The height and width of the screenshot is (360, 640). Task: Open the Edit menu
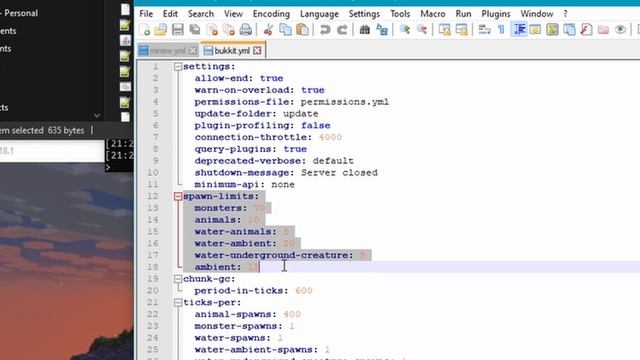[x=170, y=13]
